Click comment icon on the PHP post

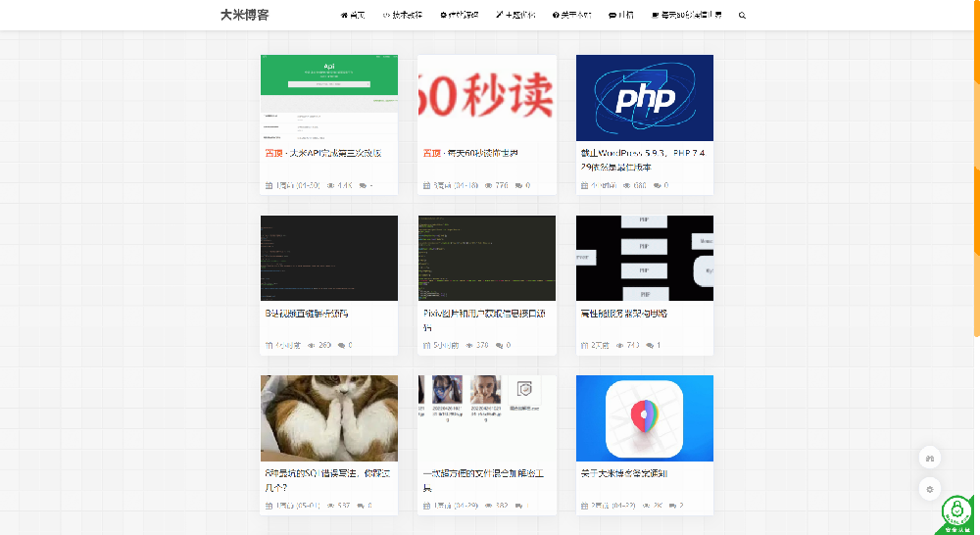(656, 185)
